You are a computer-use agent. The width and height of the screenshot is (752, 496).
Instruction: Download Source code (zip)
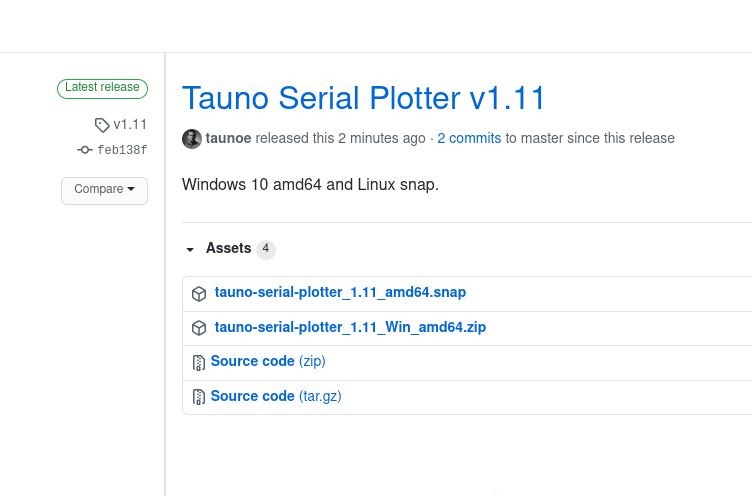pyautogui.click(x=268, y=361)
